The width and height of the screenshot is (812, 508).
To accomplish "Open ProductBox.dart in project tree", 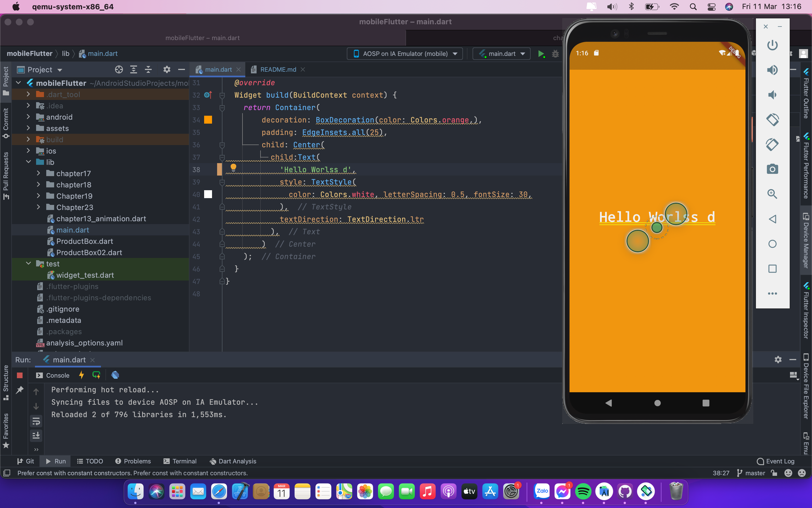I will [84, 241].
